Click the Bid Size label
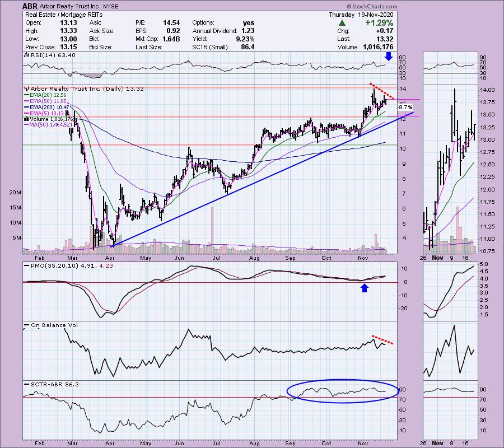 (x=101, y=47)
